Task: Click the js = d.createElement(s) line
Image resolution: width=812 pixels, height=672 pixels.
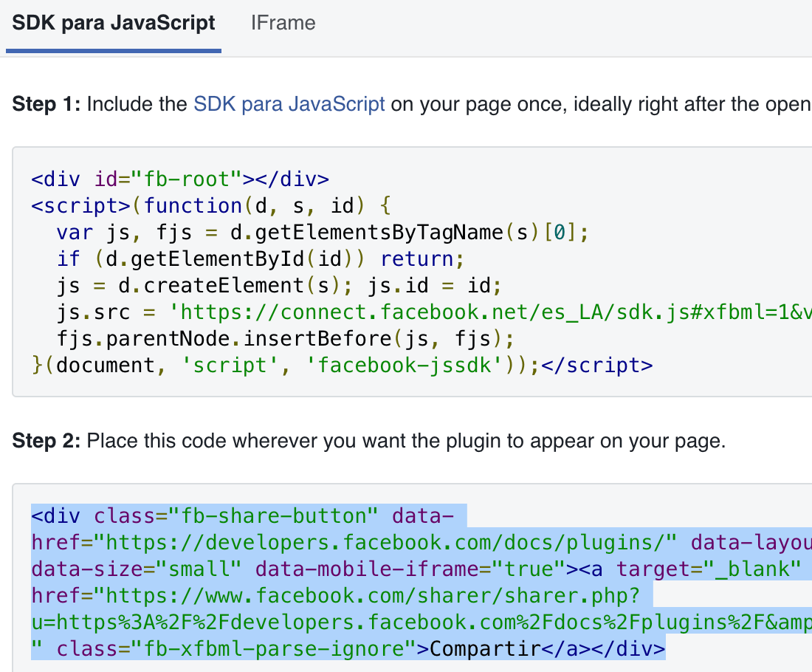Action: click(279, 286)
